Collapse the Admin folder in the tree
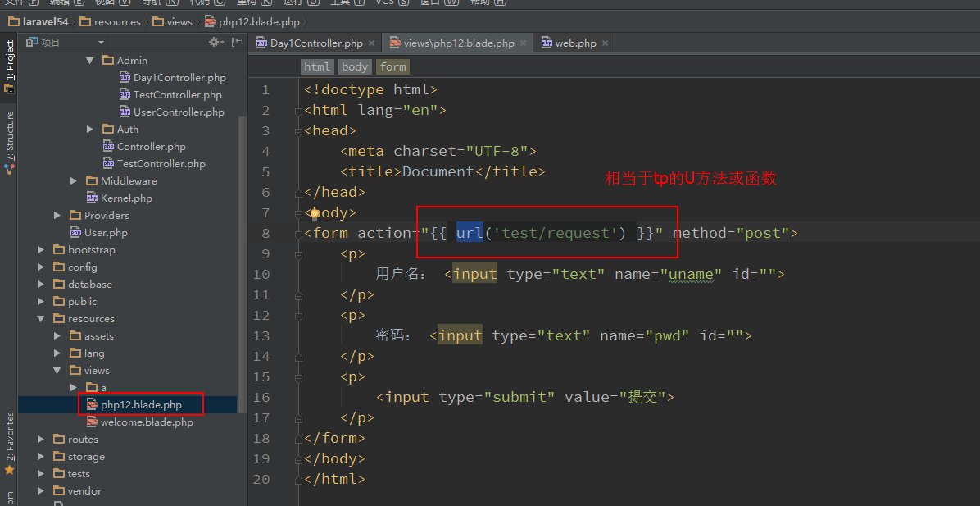This screenshot has height=506, width=980. (x=90, y=61)
